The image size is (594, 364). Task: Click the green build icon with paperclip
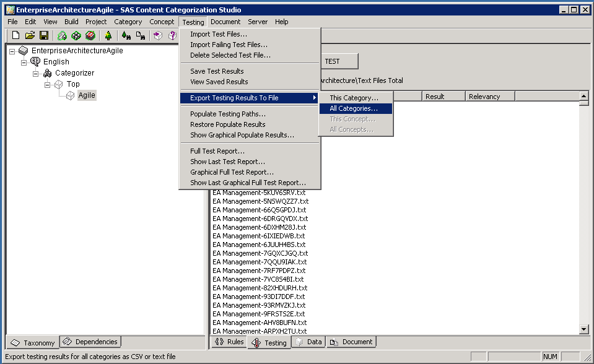62,36
